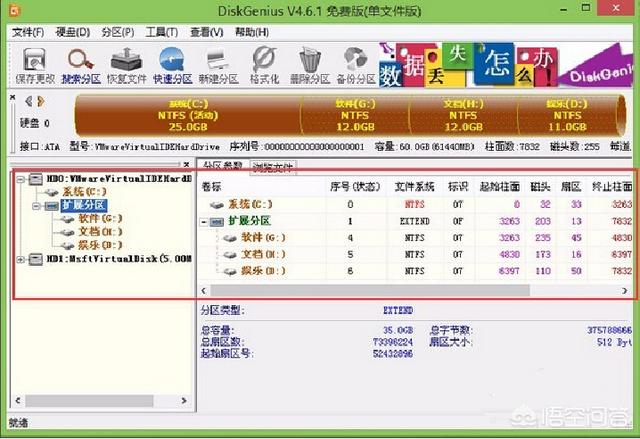Screen dimensions: 640x439
Task: Open the 工具(T) menu
Action: 158,32
